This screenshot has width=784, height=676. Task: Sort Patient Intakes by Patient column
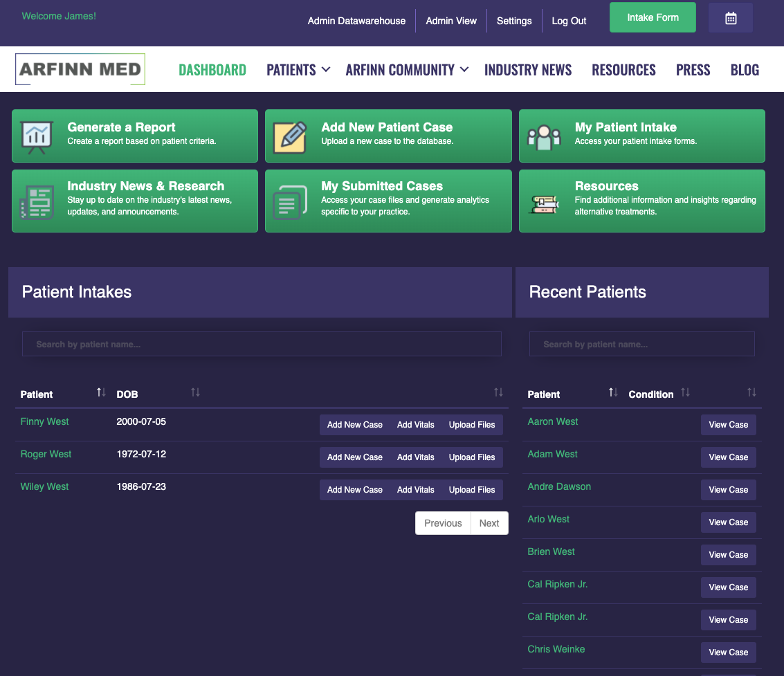pos(101,393)
